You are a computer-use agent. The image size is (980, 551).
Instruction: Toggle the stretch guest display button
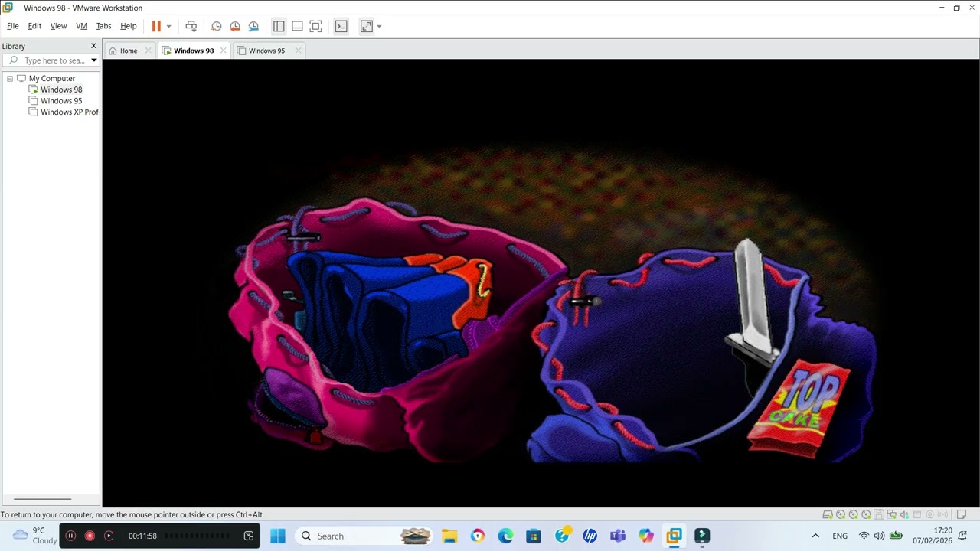[x=367, y=26]
